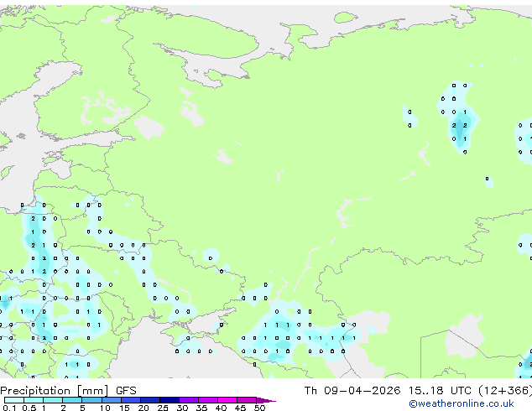Screen dimensions: 532x411
Task: Select the legend swatch between 0.5 and 1
Action: [x=34, y=400]
